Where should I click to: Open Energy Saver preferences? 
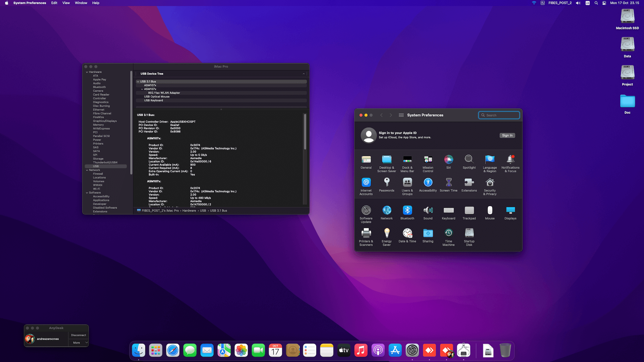tap(387, 237)
